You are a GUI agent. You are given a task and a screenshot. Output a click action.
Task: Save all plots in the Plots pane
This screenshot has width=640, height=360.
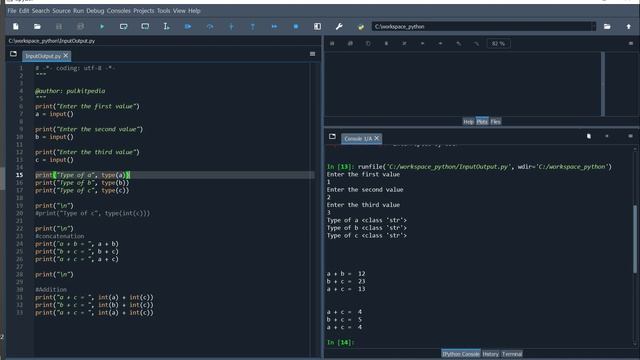point(350,43)
